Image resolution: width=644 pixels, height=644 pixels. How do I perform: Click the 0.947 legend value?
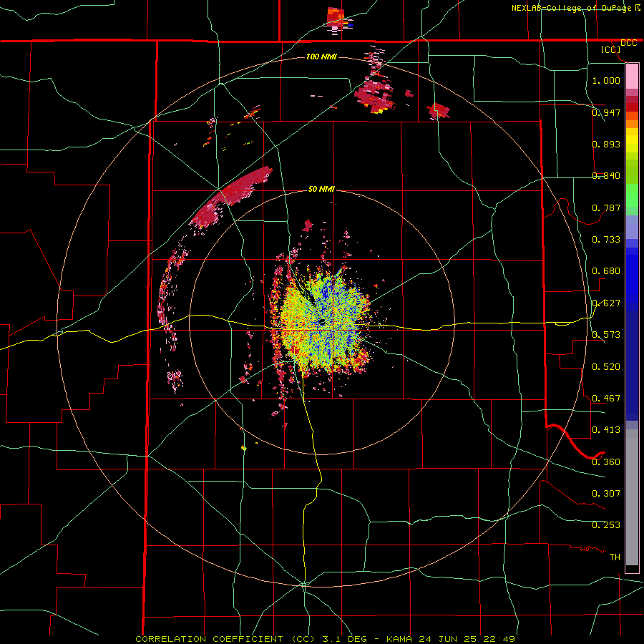606,112
